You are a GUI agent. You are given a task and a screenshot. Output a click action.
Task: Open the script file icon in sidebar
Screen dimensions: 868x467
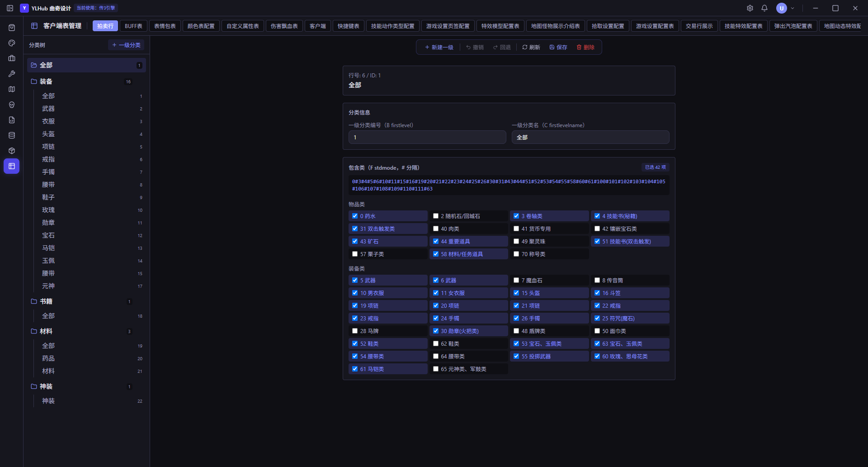tap(12, 120)
